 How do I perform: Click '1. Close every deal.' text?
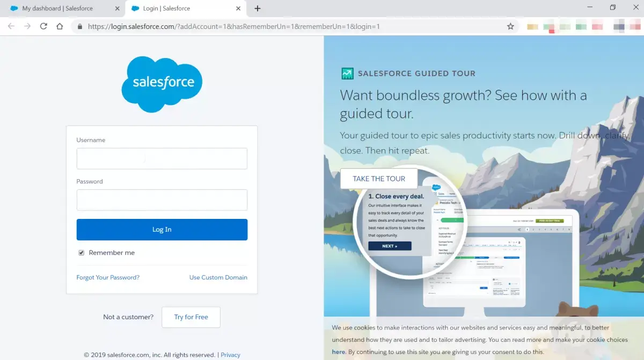396,196
